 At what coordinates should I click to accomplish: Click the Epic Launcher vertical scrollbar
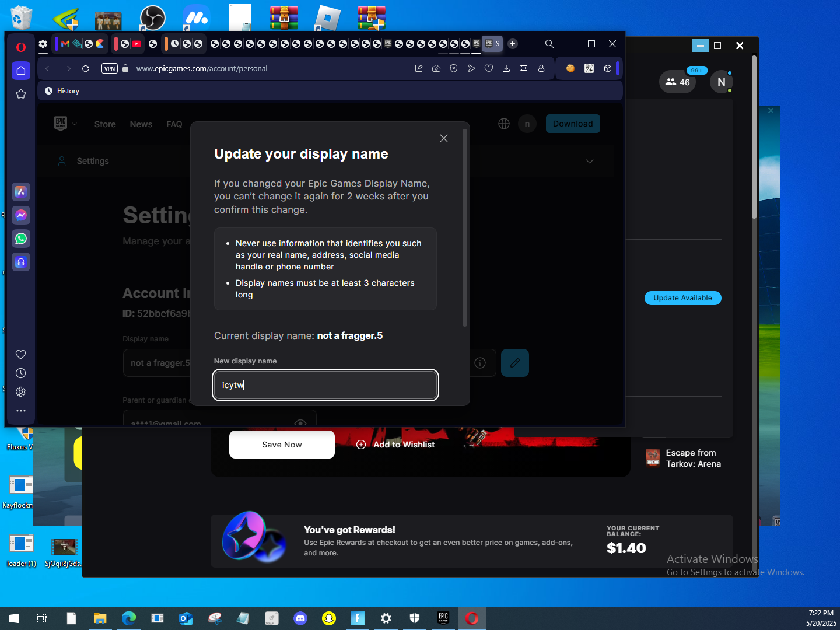[x=754, y=137]
